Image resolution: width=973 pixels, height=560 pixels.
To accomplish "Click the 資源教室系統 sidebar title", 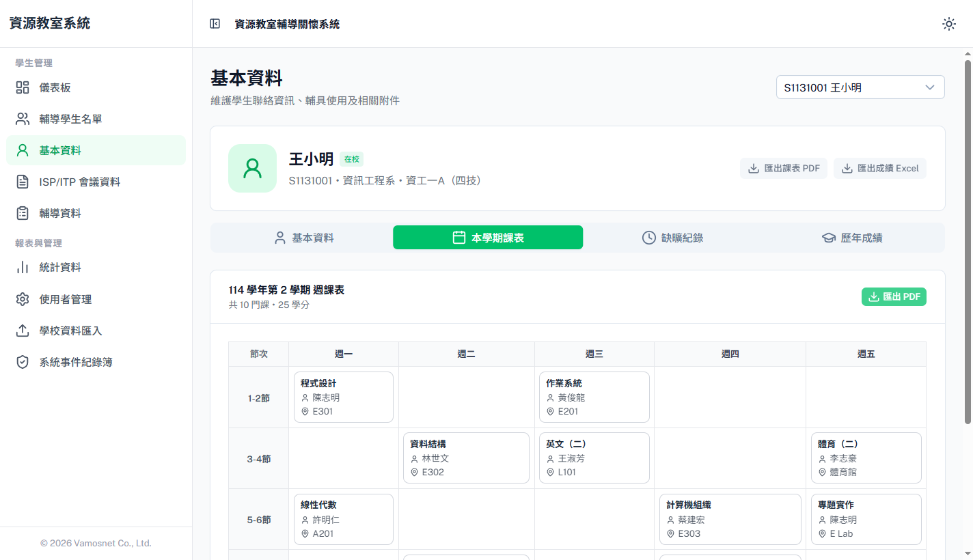I will click(50, 23).
